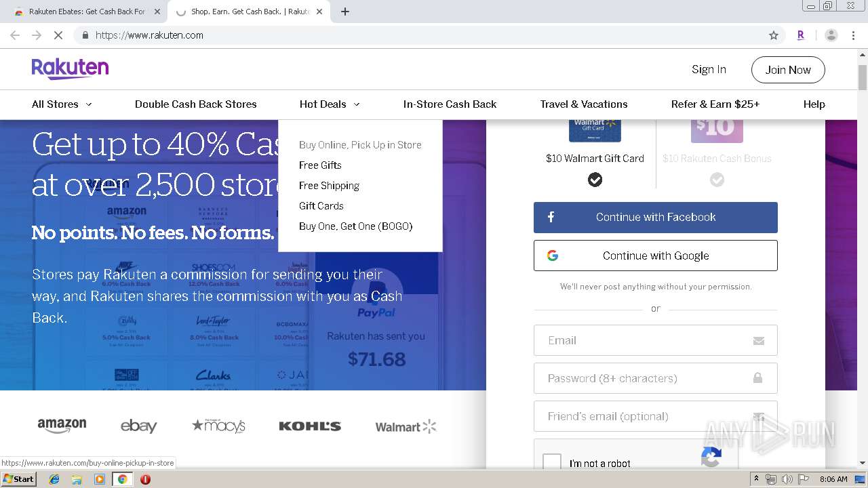This screenshot has height=488, width=868.
Task: Open Opera browser taskbar icon
Action: 145,479
